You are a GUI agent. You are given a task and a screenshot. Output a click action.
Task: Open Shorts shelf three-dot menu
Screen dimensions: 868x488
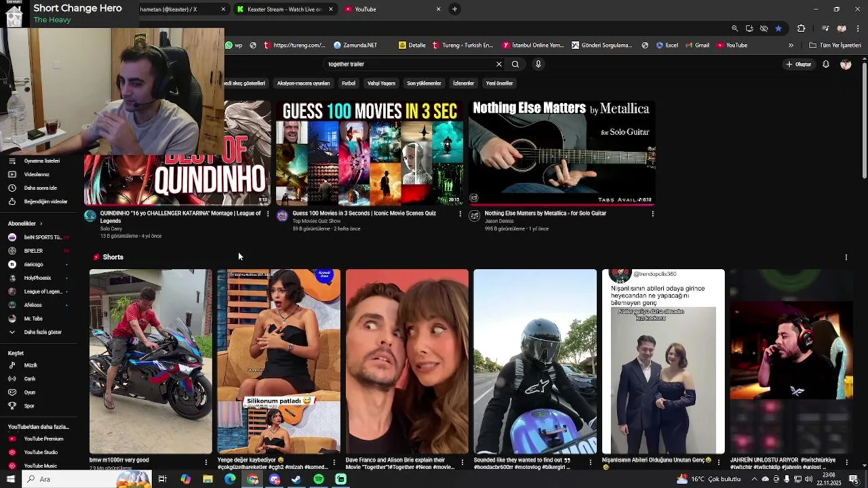pos(846,257)
